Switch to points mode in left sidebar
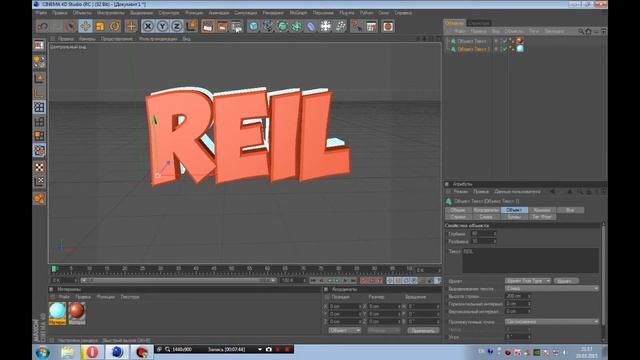The height and width of the screenshot is (360, 640). (x=39, y=107)
